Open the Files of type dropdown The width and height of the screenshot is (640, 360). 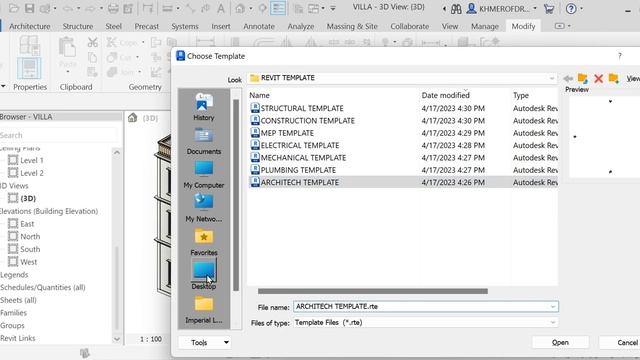pos(553,322)
